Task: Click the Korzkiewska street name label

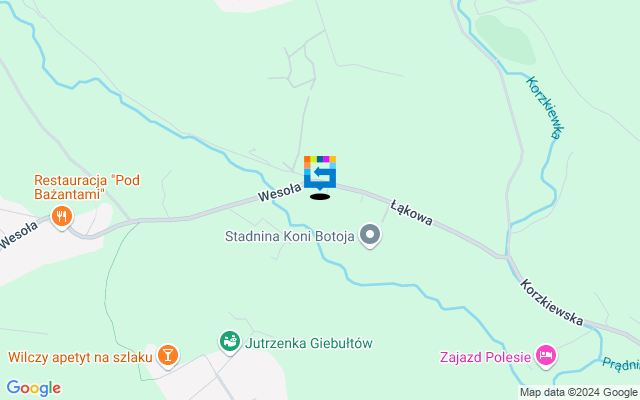Action: tap(552, 302)
